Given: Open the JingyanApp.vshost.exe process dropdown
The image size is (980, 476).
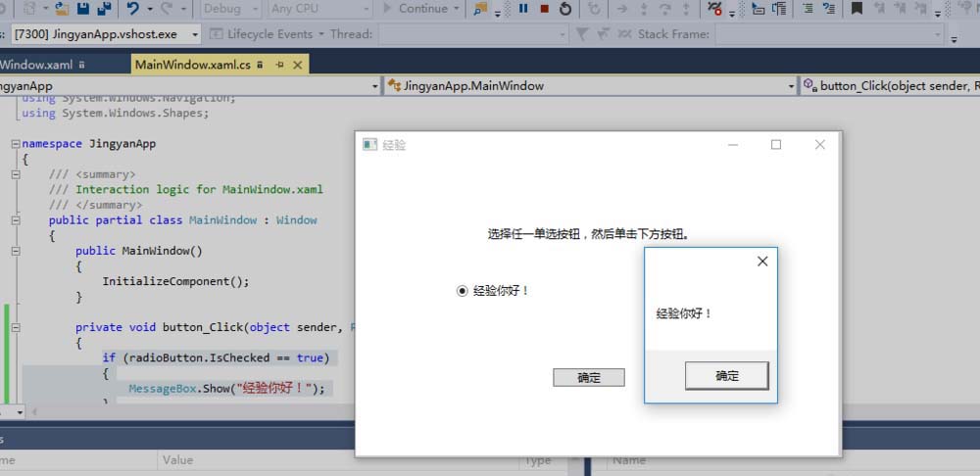Looking at the screenshot, I should click(192, 34).
